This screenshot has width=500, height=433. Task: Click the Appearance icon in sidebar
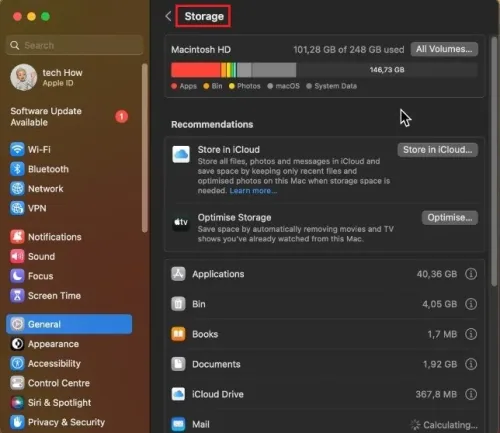pos(17,344)
